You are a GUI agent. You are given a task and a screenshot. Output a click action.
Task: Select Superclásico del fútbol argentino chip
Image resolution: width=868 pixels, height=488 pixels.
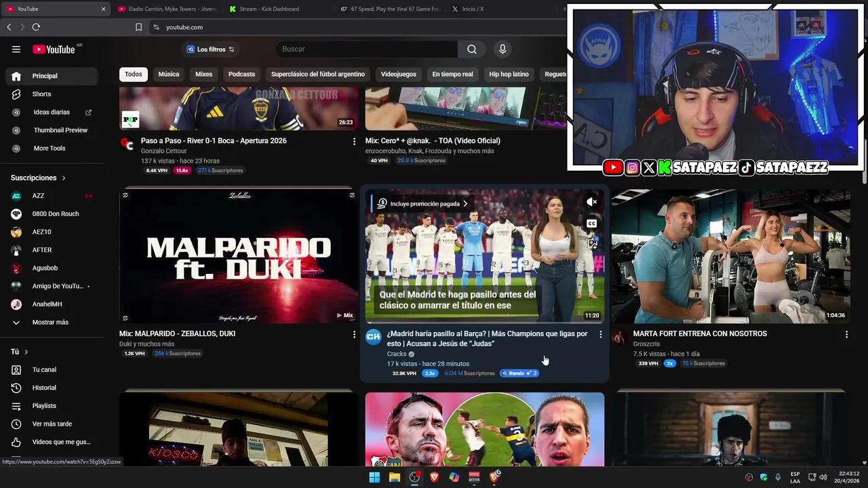point(318,74)
